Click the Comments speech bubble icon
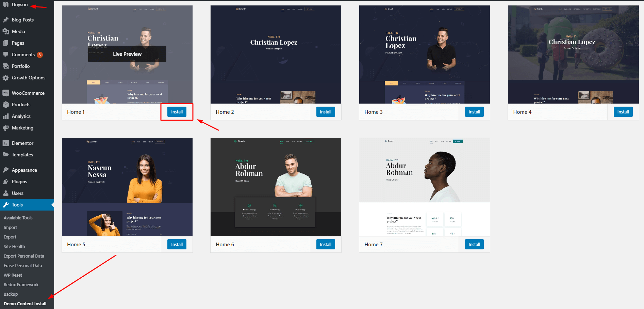 tap(6, 55)
